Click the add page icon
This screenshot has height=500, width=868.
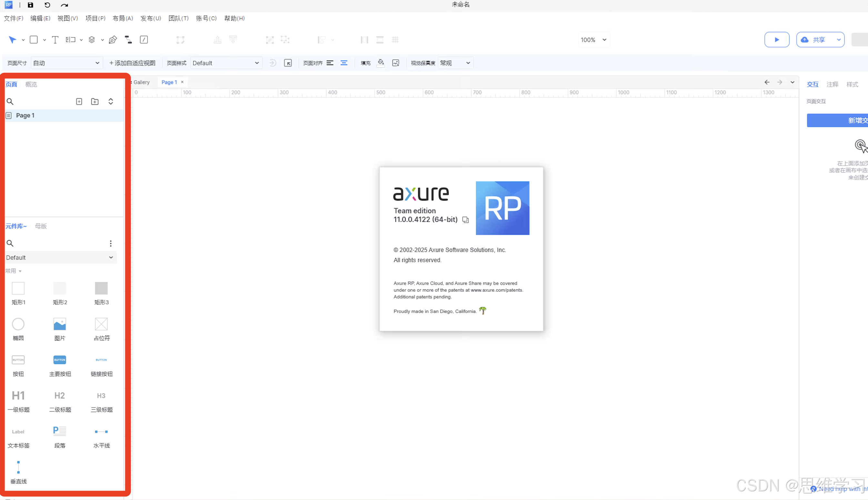(79, 102)
